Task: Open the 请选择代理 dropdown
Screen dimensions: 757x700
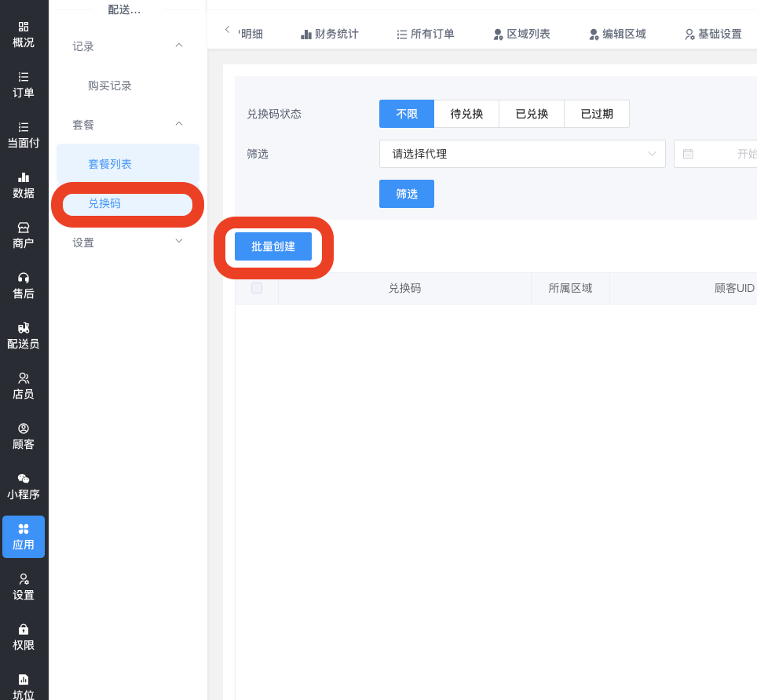Action: tap(522, 154)
